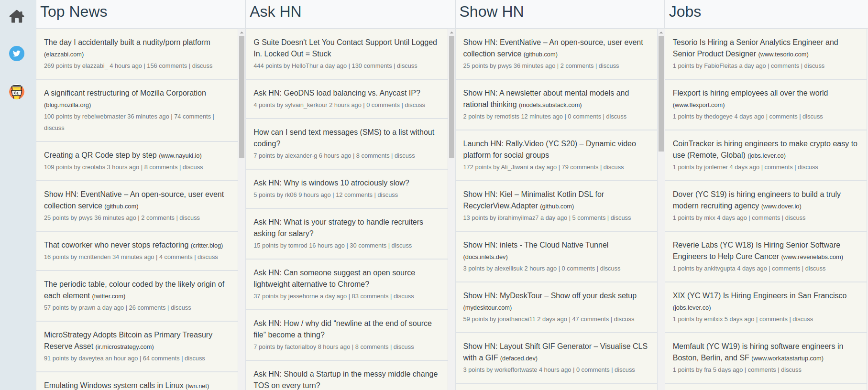
Task: Open 'The day I accidentally built a nudity/porn platform'
Action: [x=127, y=42]
